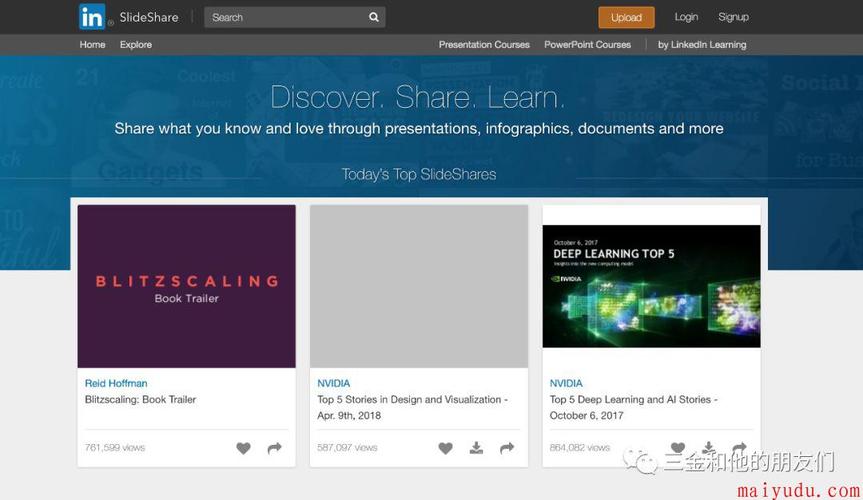Open the Blitzscaling Book Trailer thumbnail
This screenshot has height=500, width=863.
pos(186,286)
